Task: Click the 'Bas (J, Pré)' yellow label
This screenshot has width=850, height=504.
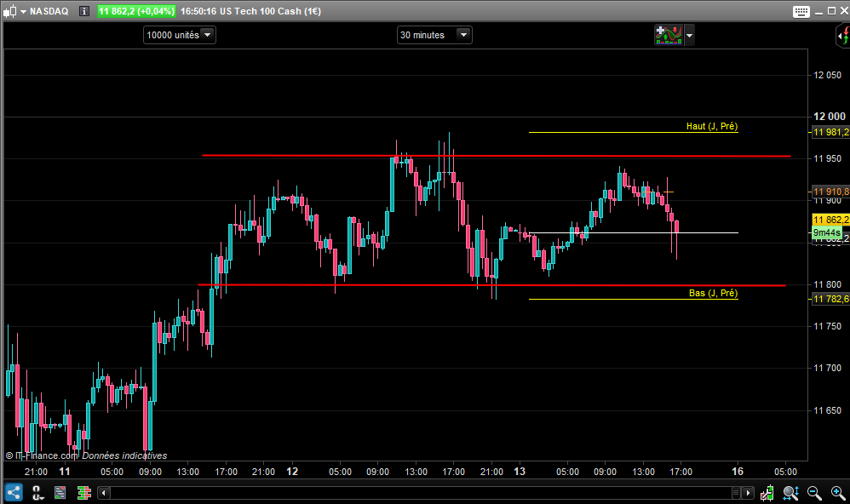Action: (714, 293)
